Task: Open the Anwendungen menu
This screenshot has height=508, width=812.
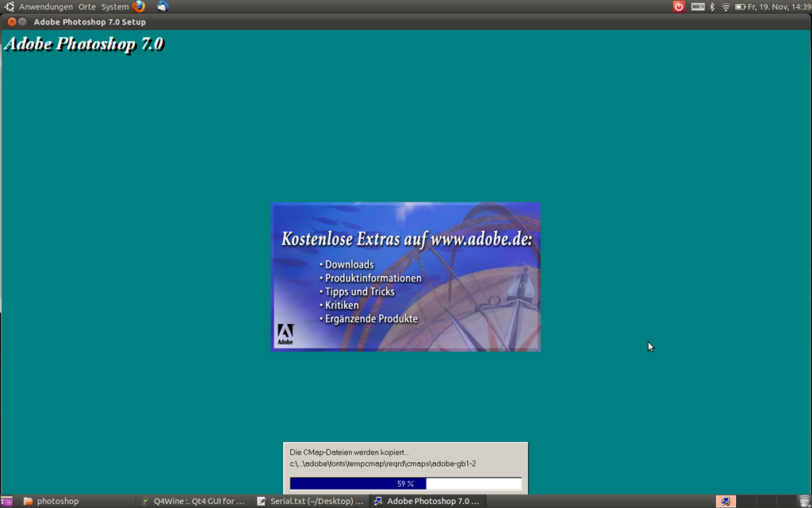Action: 46,6
